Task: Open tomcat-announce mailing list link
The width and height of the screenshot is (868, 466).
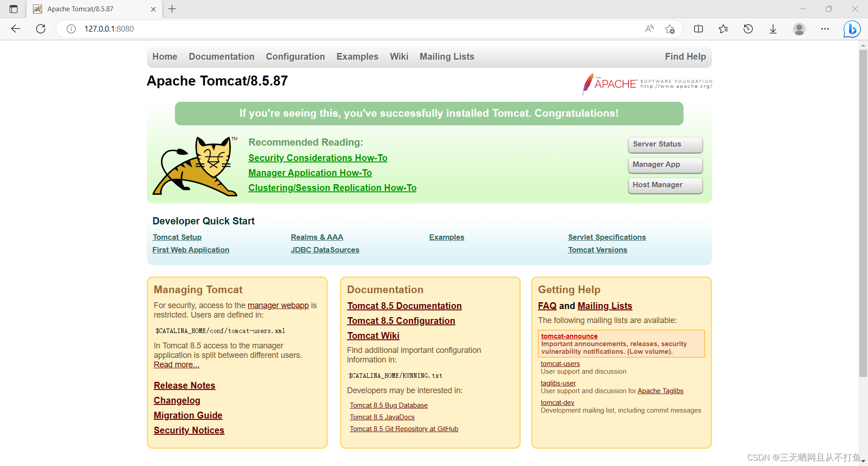Action: click(x=569, y=336)
